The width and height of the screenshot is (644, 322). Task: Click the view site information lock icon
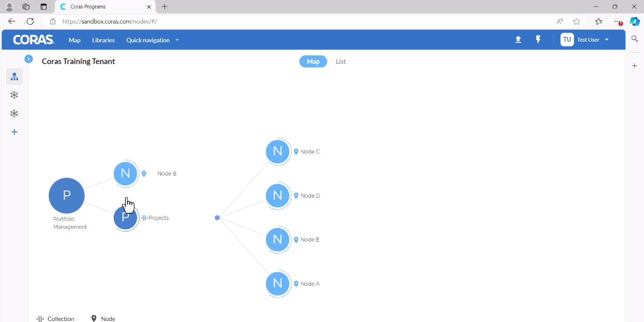pyautogui.click(x=53, y=22)
